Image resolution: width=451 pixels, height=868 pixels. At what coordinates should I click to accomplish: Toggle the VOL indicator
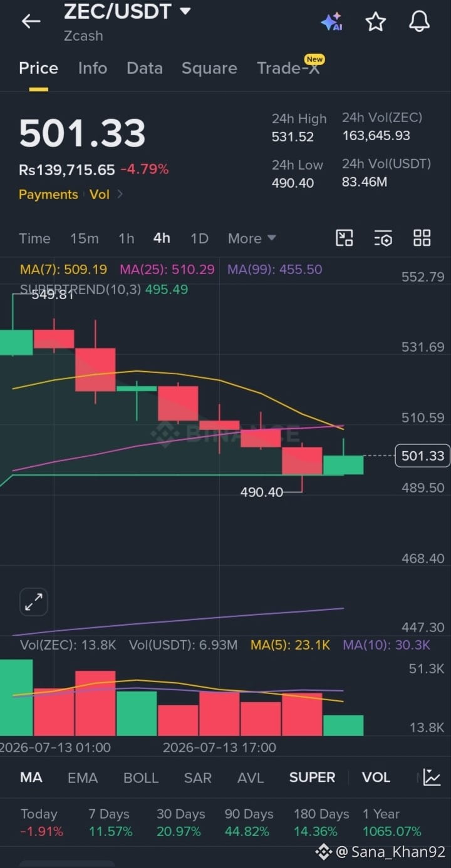376,777
